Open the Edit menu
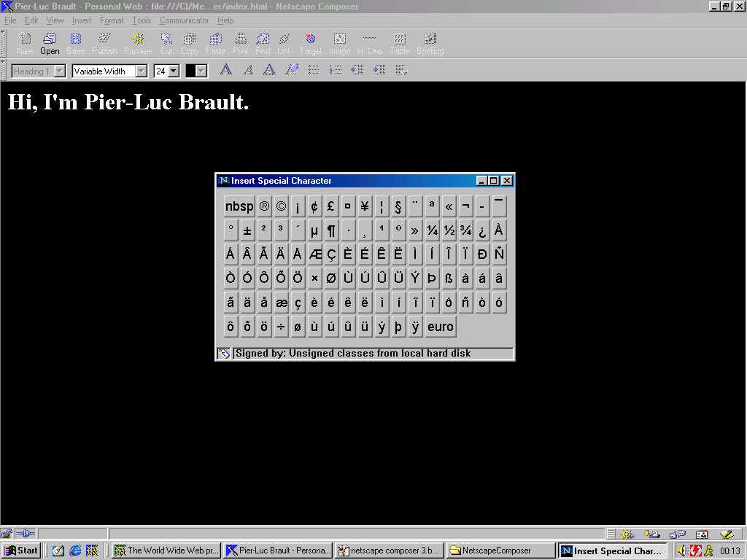The width and height of the screenshot is (747, 560). click(31, 20)
